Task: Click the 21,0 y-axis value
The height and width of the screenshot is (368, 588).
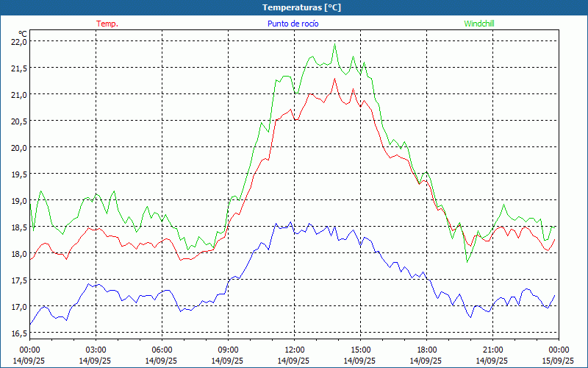Action: tap(18, 94)
